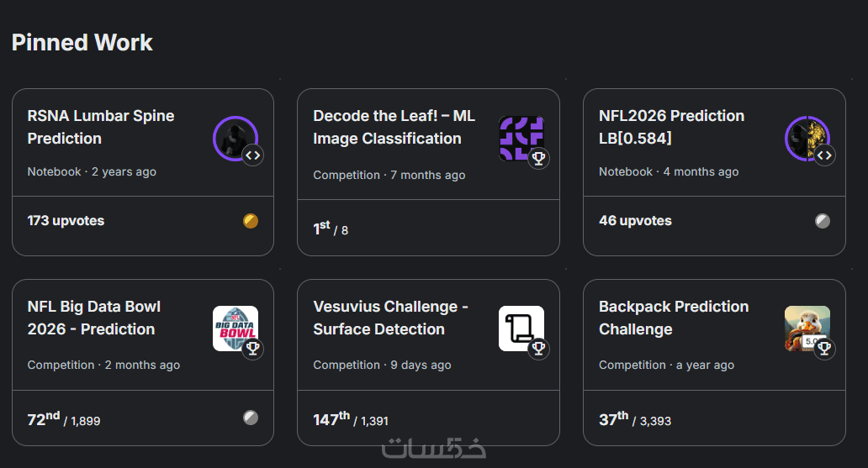Open RSNA Lumbar Spine Prediction notebook
868x468 pixels.
click(101, 127)
